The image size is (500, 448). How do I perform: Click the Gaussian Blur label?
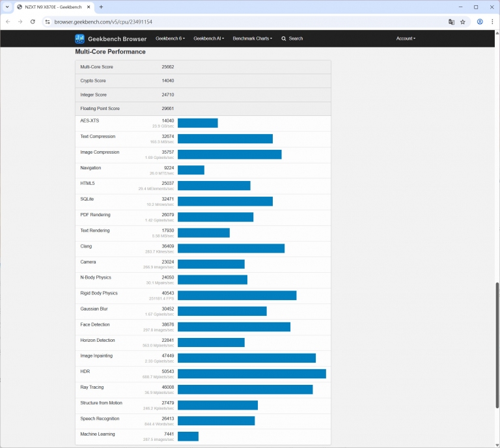click(x=94, y=309)
